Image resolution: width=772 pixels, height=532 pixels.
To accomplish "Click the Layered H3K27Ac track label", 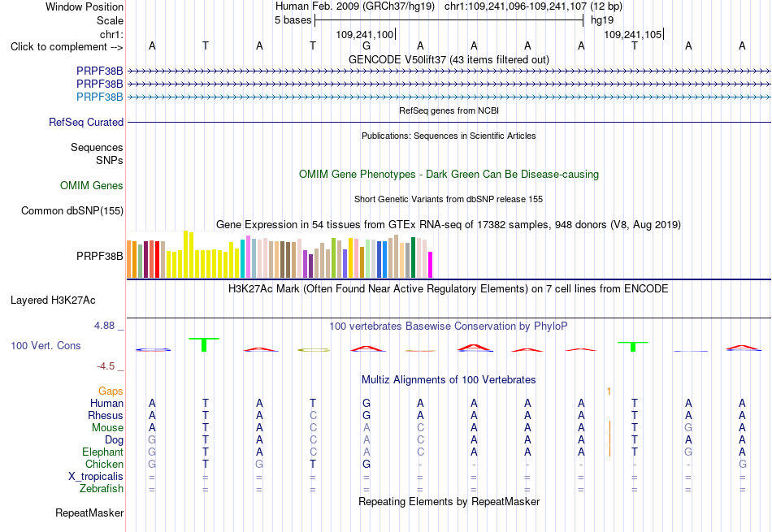I will point(53,301).
